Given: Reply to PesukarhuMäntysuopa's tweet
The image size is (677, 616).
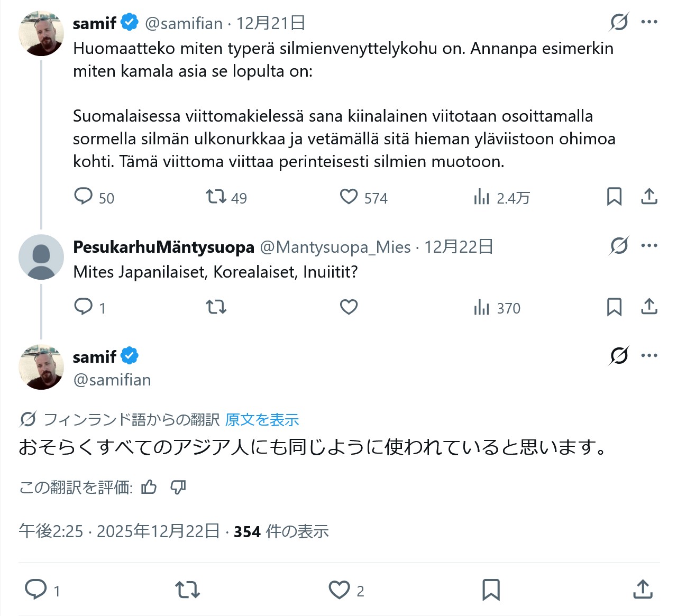Looking at the screenshot, I should click(x=84, y=307).
